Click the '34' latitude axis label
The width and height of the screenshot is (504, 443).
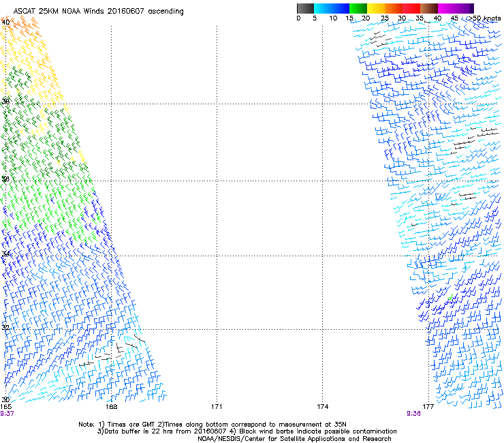pyautogui.click(x=5, y=254)
